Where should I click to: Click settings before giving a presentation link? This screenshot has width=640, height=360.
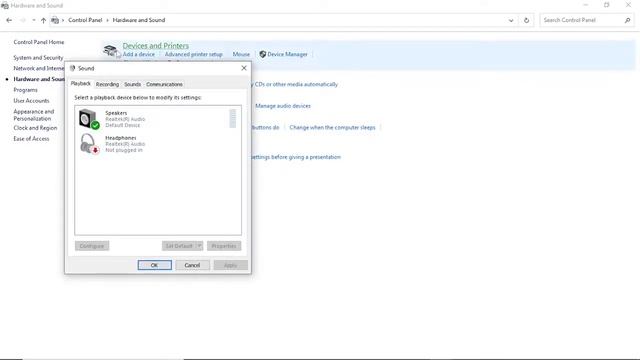(x=296, y=157)
